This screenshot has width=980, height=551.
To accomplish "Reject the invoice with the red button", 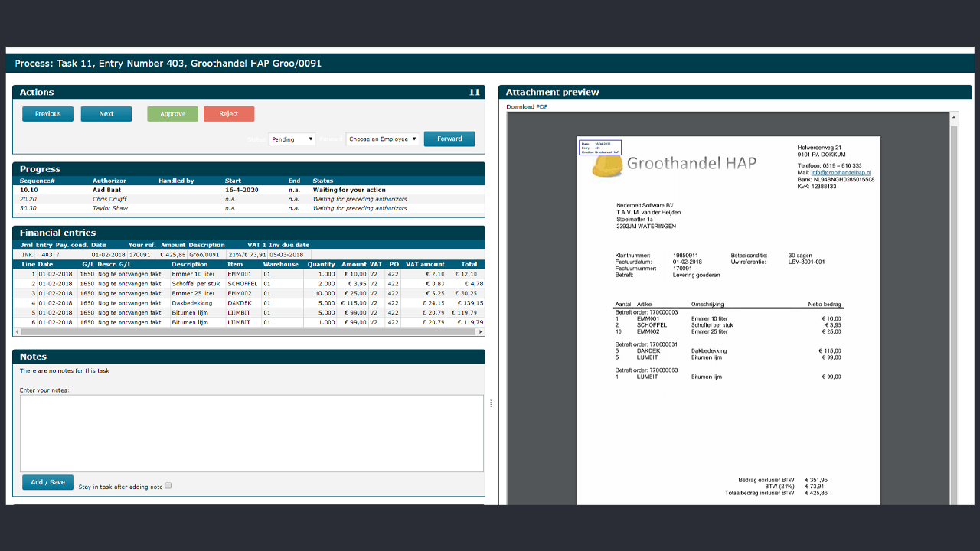I will click(229, 114).
